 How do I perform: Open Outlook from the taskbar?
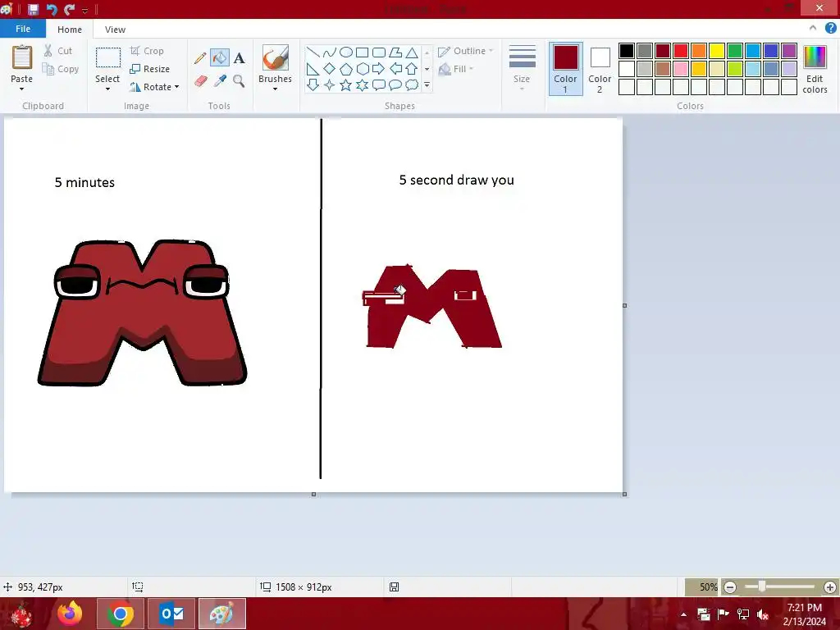tap(171, 614)
